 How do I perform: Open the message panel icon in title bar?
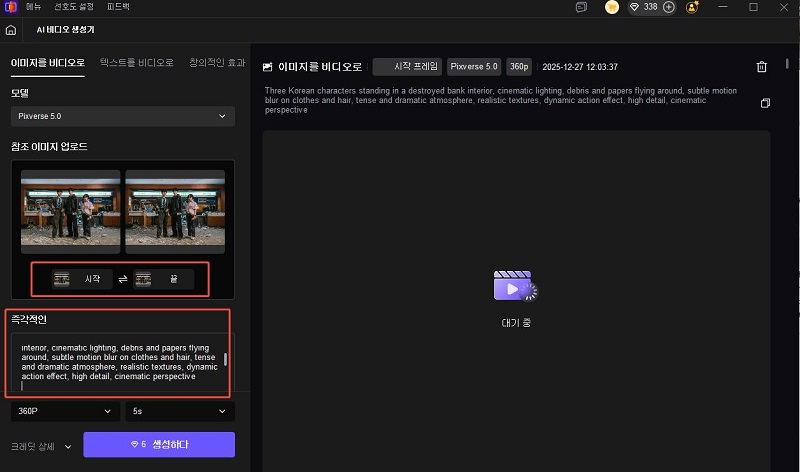[x=581, y=7]
